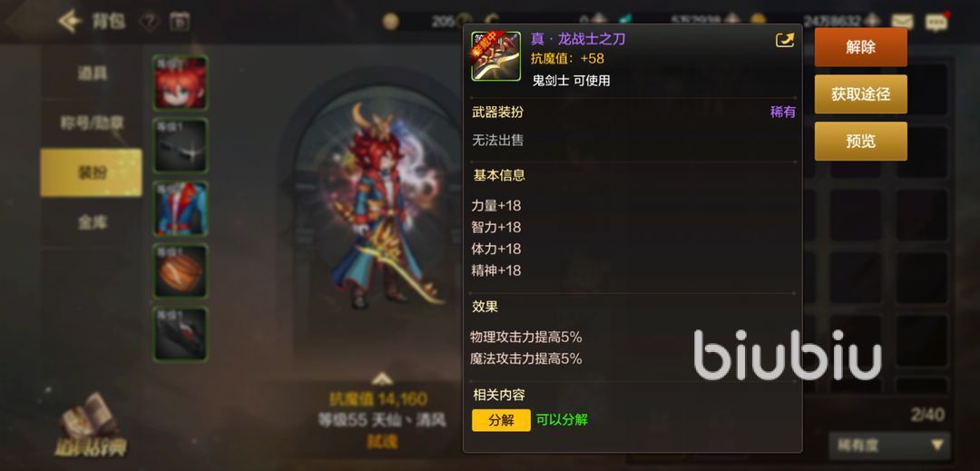
Task: Expand the 稀有度 sort dropdown
Action: (x=889, y=446)
